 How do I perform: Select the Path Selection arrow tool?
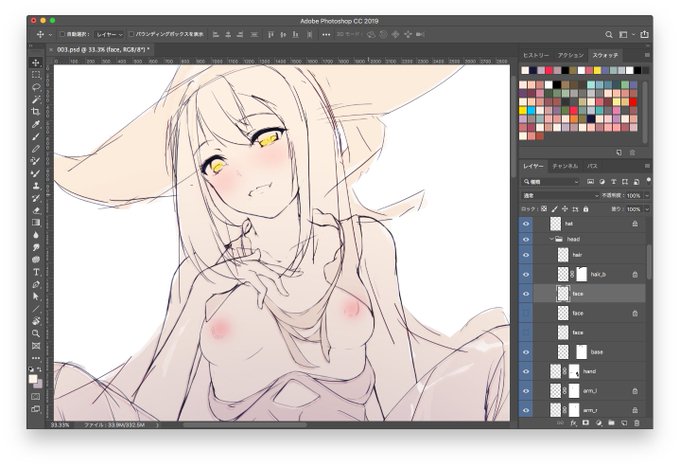[36, 297]
